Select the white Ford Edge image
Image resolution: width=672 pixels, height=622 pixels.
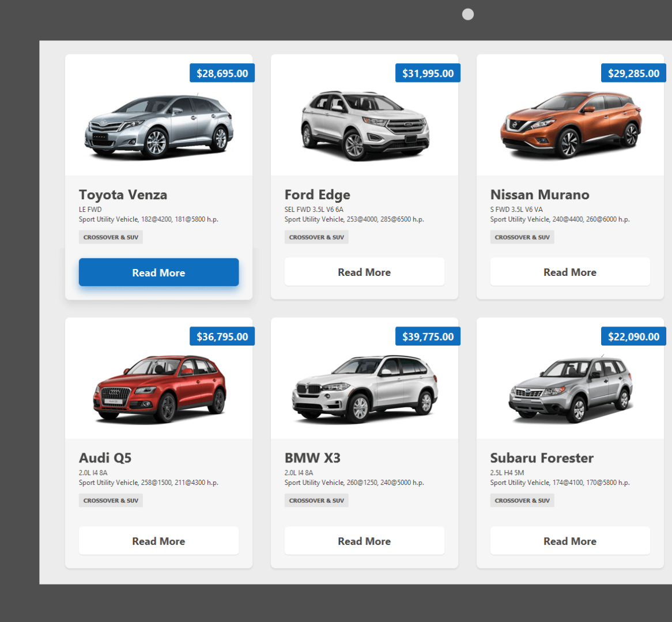pos(365,126)
